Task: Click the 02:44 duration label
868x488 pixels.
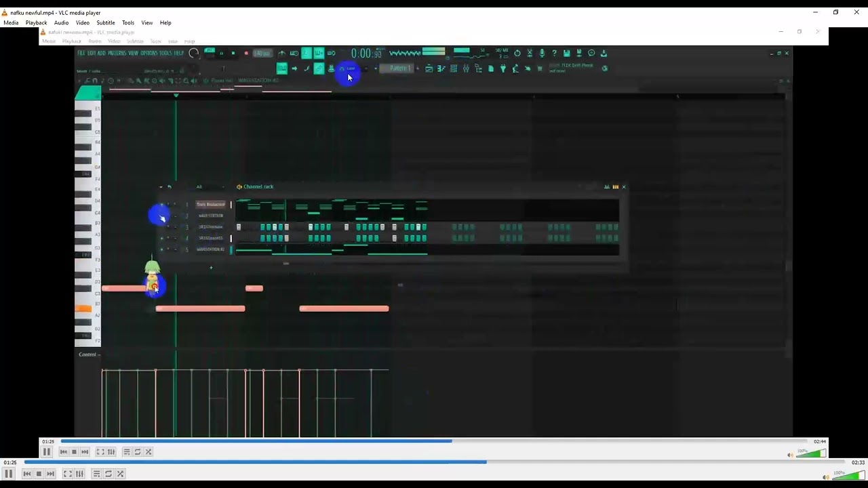Action: 820,441
